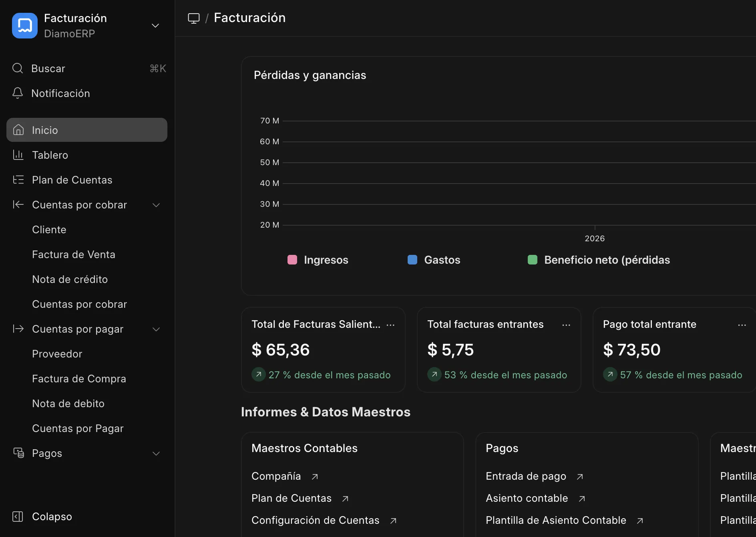Click the arrow icon beside Compañía
Viewport: 756px width, 537px height.
point(315,476)
